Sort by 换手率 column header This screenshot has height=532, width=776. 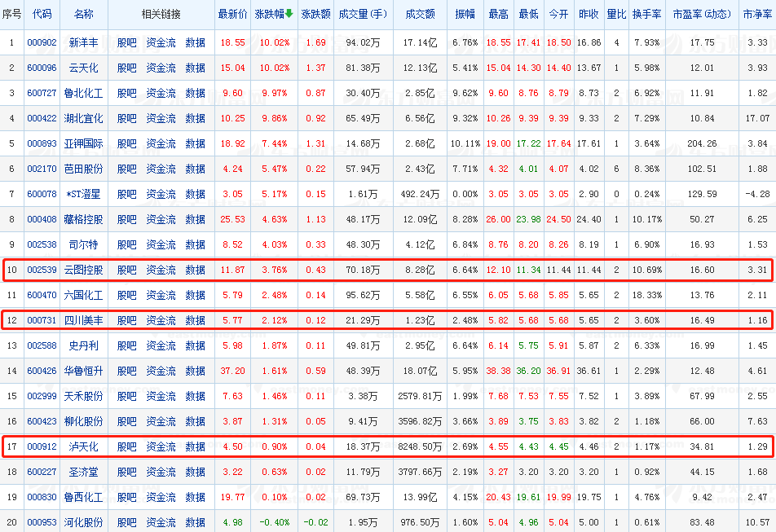click(647, 15)
